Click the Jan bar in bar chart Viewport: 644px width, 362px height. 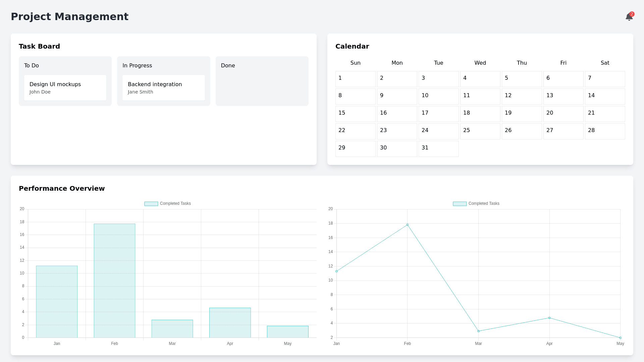coord(57,302)
